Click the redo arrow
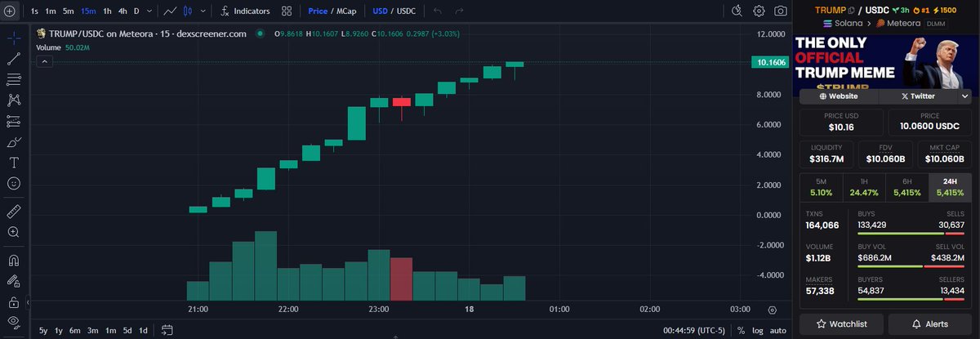 (x=460, y=11)
